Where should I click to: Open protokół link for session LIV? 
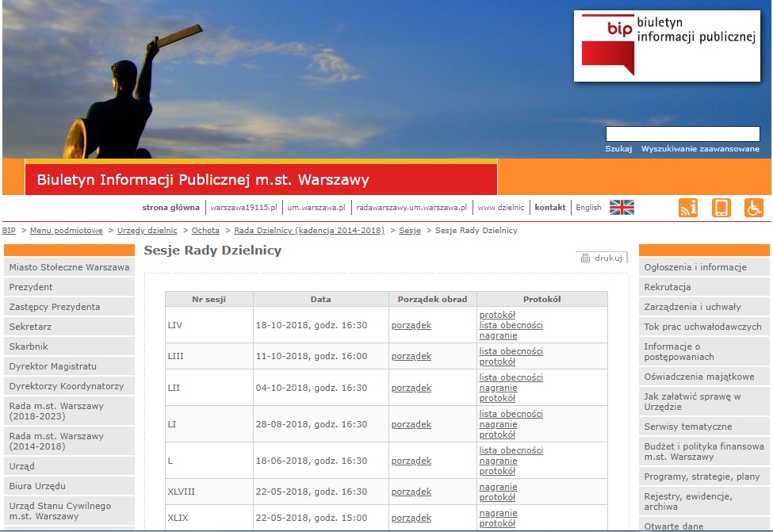[497, 315]
